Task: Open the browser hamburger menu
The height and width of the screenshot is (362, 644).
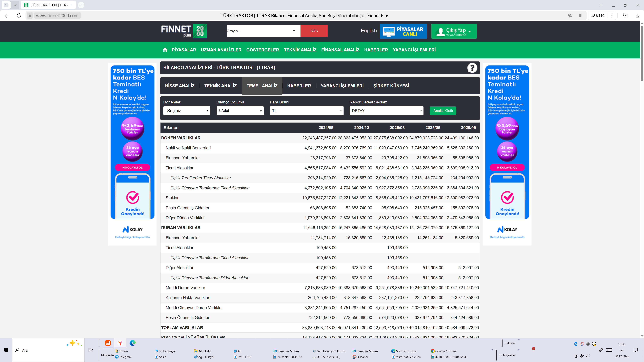Action: pos(601,5)
